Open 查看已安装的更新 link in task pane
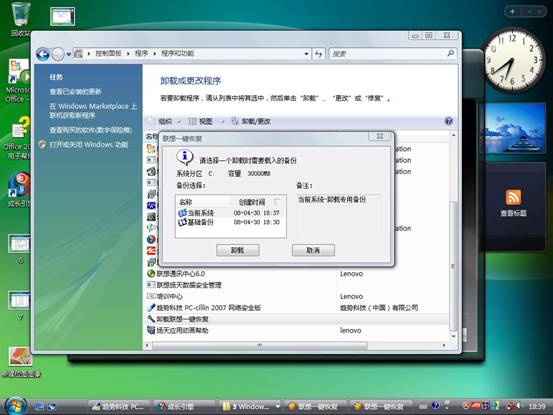Screen dimensions: 553x415 click(x=75, y=92)
